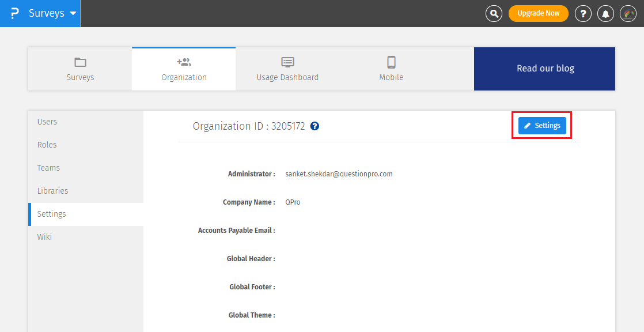Open the Read our blog banner

click(x=544, y=69)
